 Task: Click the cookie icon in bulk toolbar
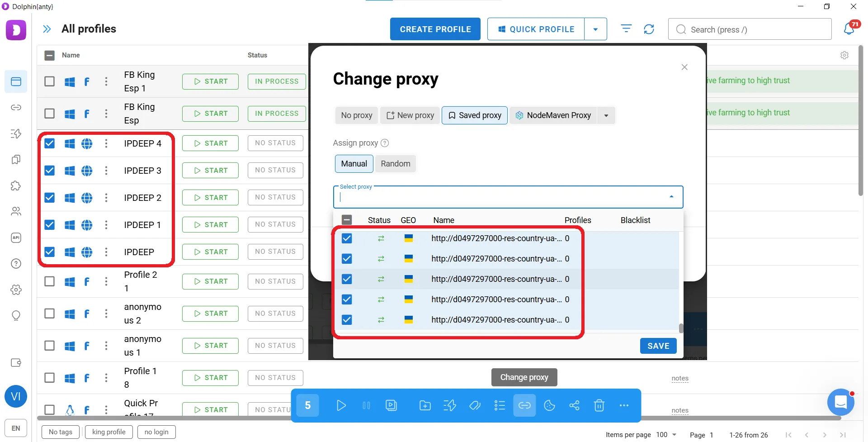point(549,405)
